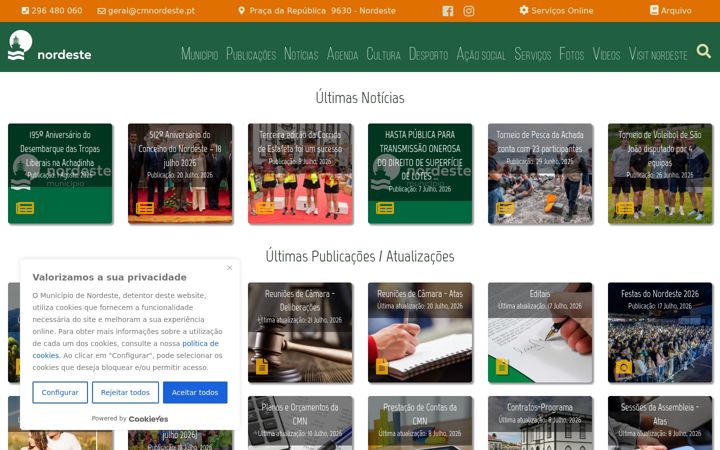Click the search magnifier icon

coord(703,51)
